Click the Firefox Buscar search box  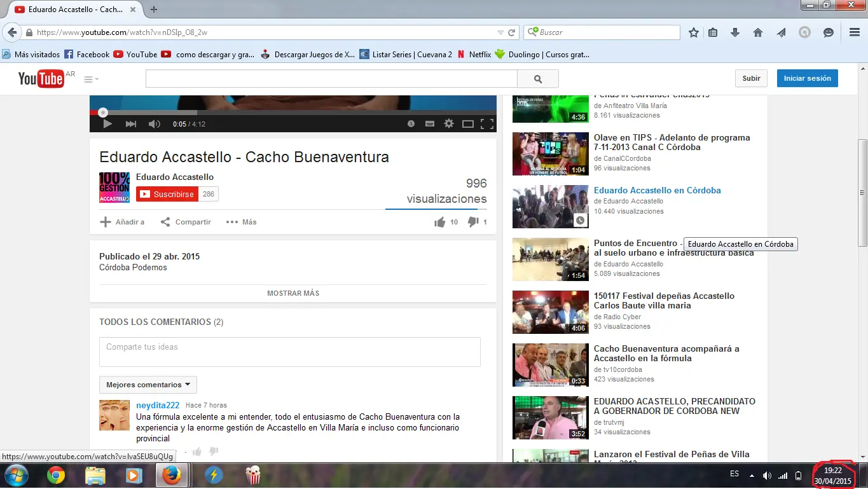(602, 32)
